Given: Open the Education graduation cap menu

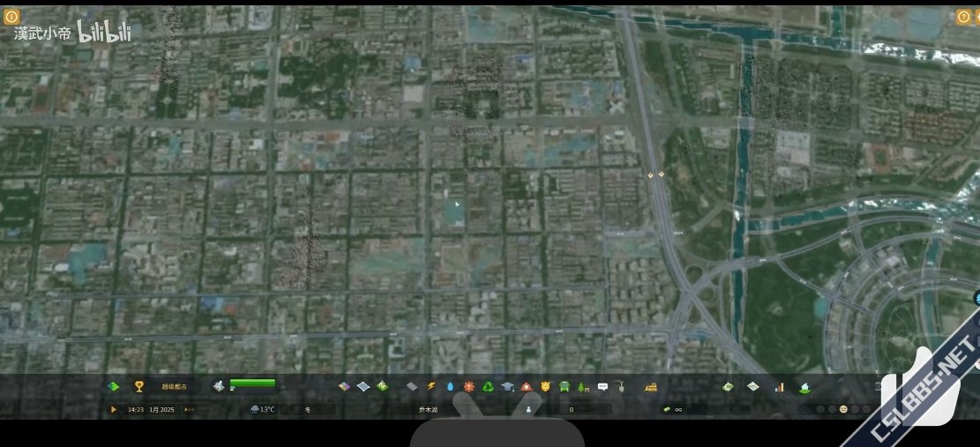Looking at the screenshot, I should tap(507, 386).
